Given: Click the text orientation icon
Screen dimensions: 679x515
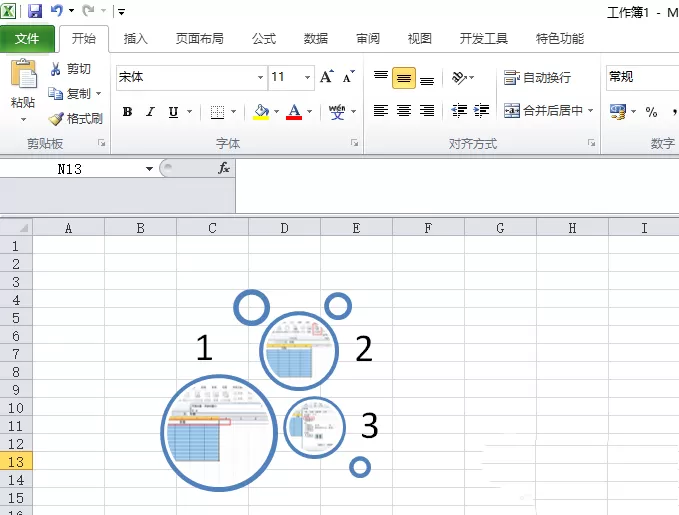Looking at the screenshot, I should coord(459,78).
